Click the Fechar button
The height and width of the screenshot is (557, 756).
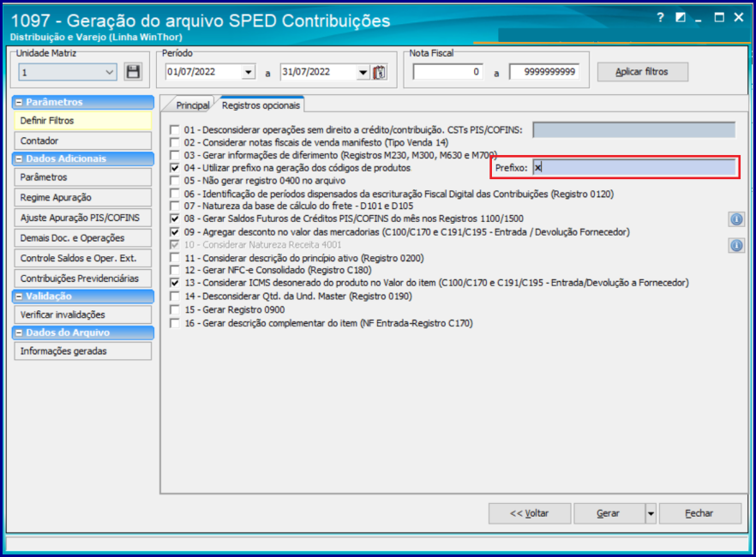(699, 513)
